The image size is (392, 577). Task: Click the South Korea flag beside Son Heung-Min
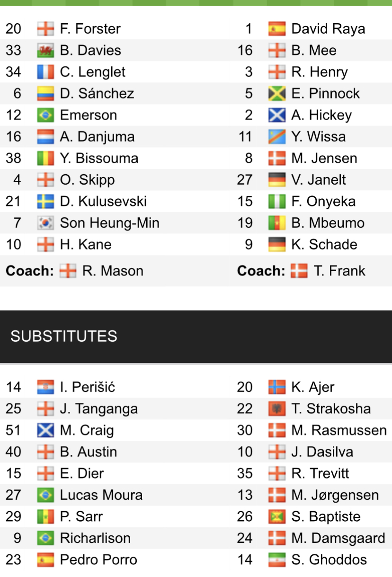click(x=45, y=223)
